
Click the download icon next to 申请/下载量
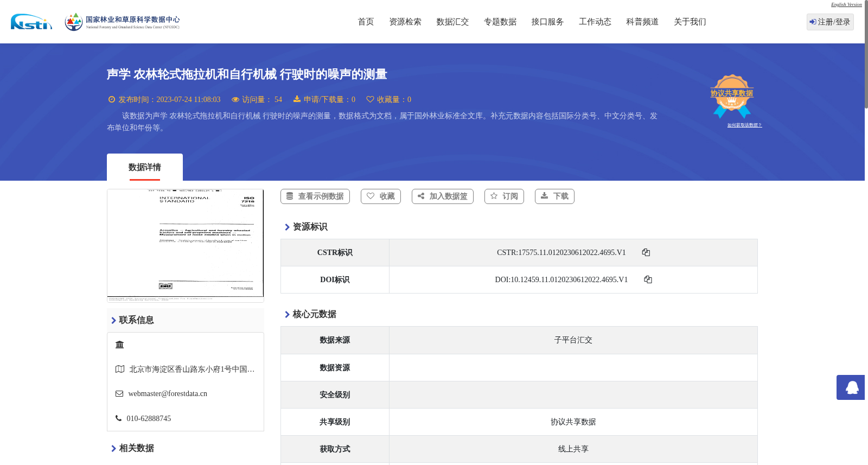point(297,99)
